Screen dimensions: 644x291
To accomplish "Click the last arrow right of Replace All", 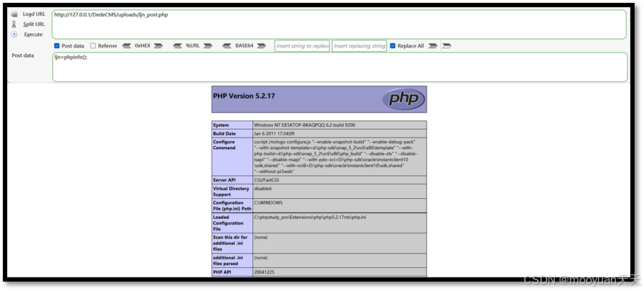I will tap(447, 46).
